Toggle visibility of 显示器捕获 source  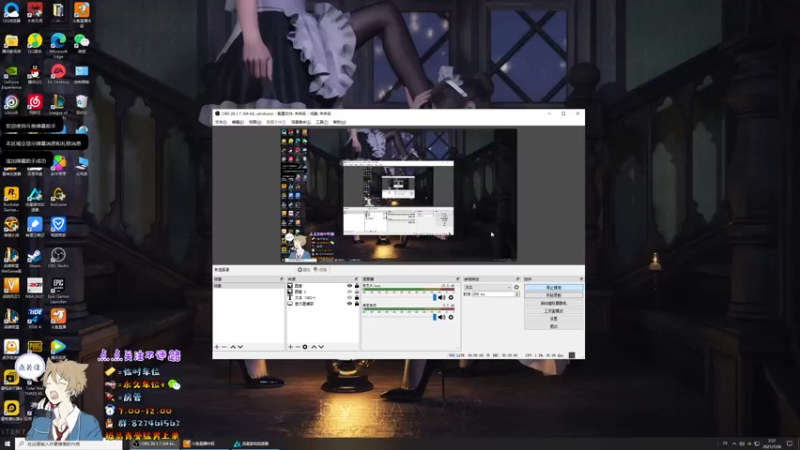349,304
